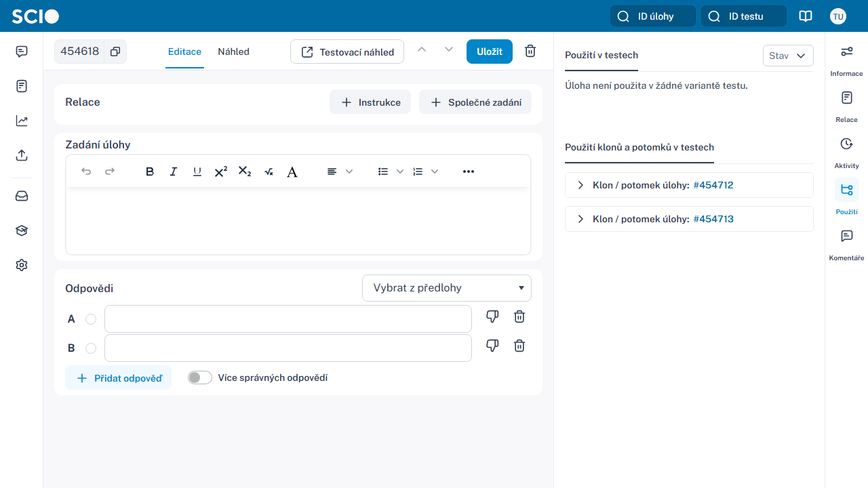Select answer B as correct
Screen dimensions: 868x488
91,348
